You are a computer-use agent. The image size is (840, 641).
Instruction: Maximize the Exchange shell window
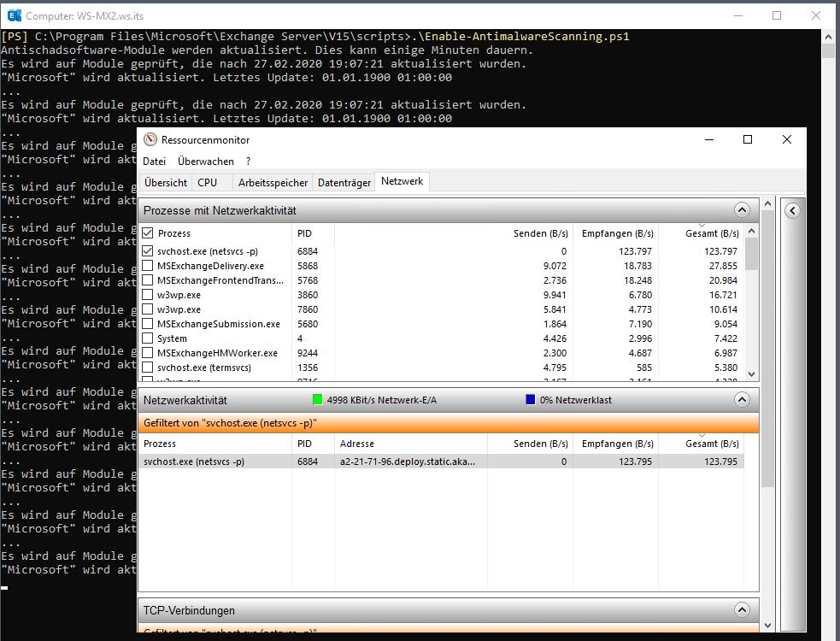(x=777, y=15)
